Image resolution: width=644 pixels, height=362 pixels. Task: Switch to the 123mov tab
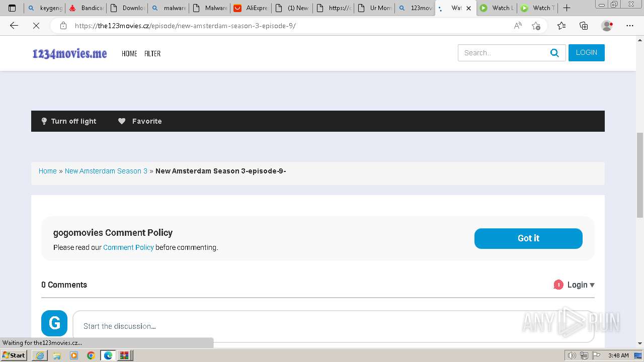click(x=416, y=8)
